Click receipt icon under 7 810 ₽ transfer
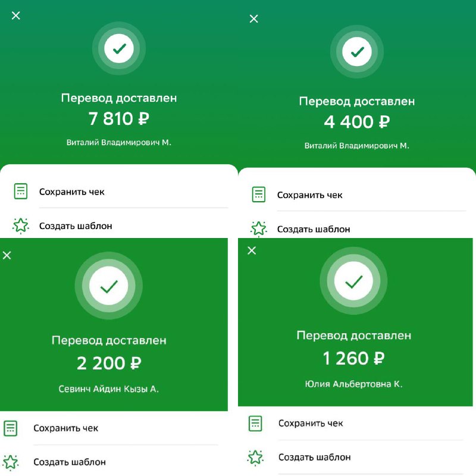The width and height of the screenshot is (476, 476). click(21, 191)
